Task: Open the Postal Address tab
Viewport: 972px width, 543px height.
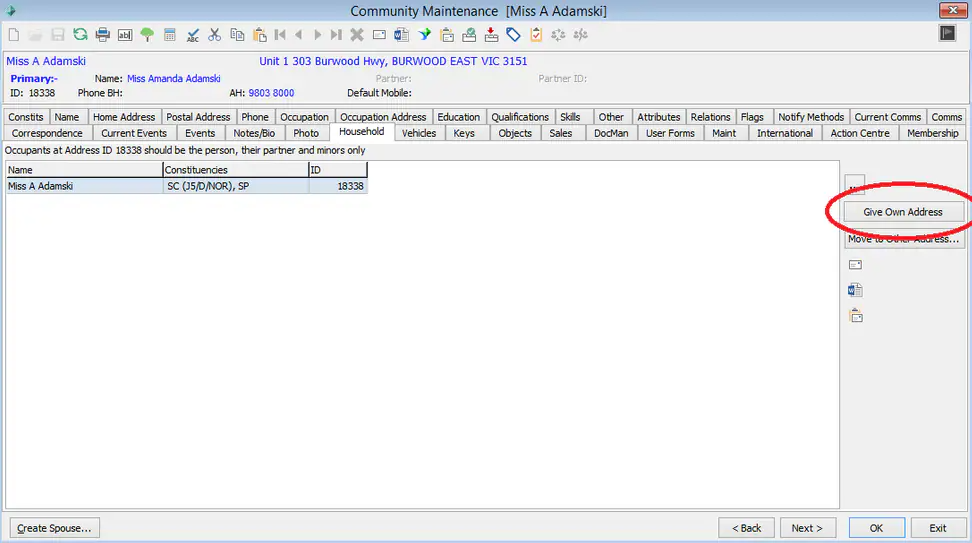Action: click(198, 117)
